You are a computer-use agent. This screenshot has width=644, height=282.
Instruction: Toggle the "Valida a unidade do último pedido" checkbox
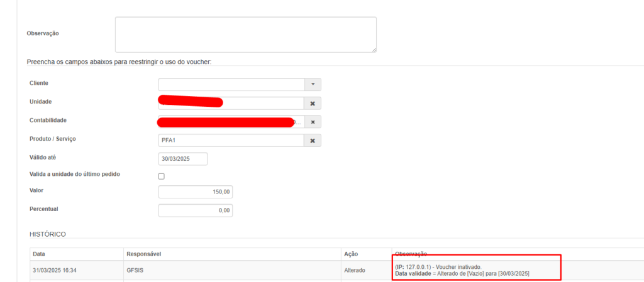click(x=161, y=176)
